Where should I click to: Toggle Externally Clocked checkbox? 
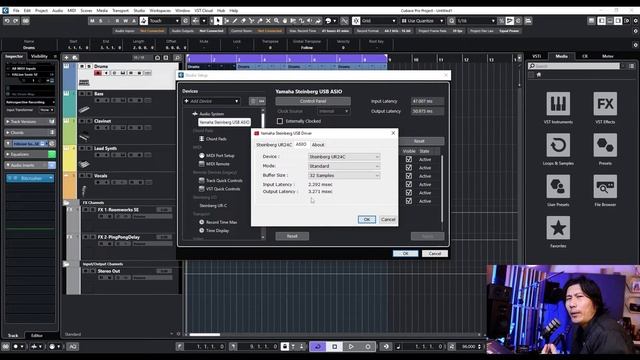[x=280, y=121]
